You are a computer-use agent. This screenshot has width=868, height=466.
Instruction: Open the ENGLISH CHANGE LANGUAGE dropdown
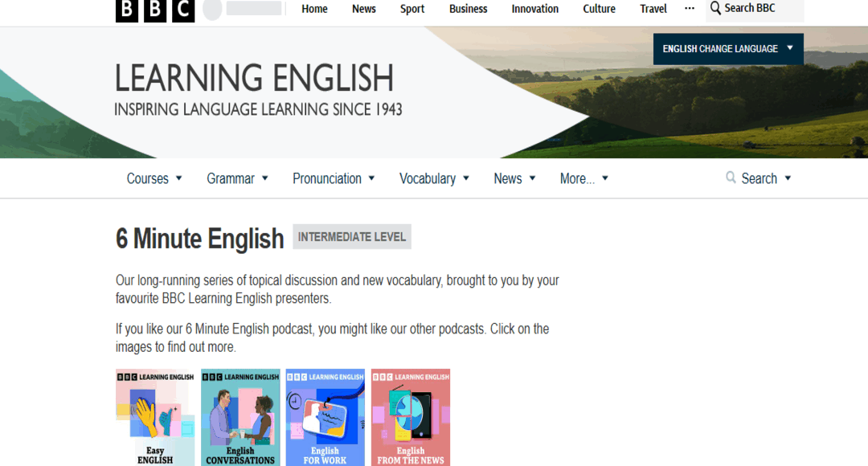coord(727,48)
